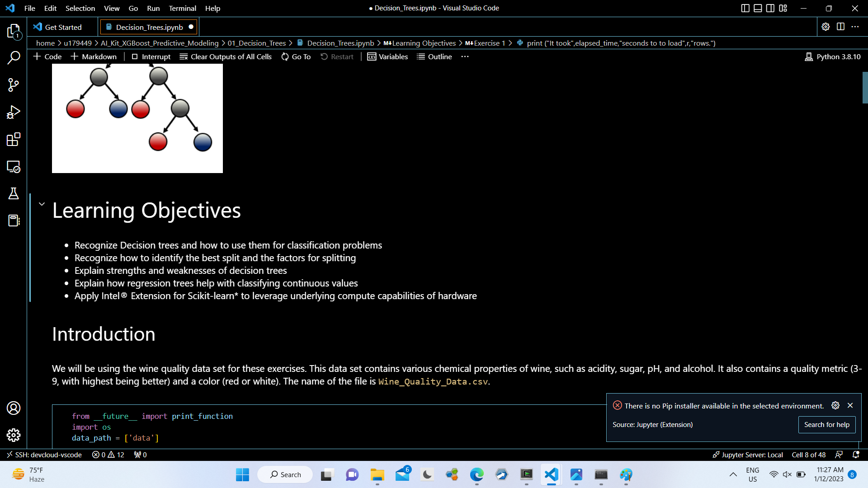868x488 pixels.
Task: Open Microsoft Edge from the taskbar
Action: (x=476, y=474)
